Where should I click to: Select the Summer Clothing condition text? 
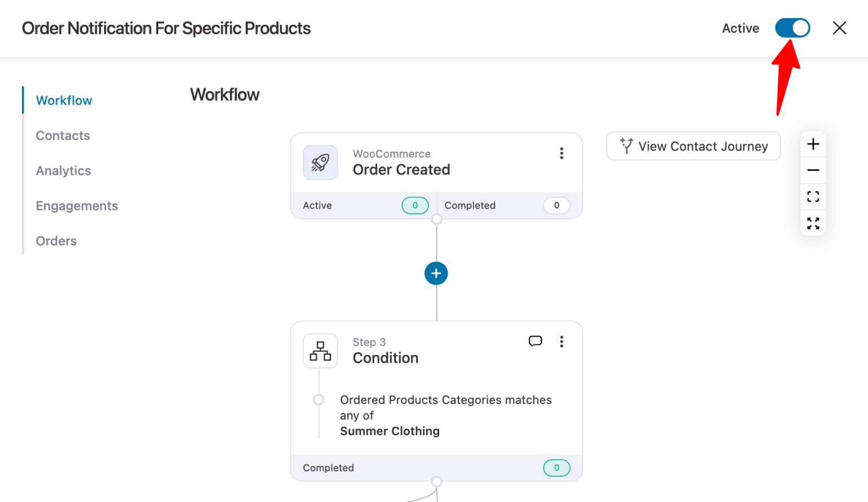(x=390, y=431)
